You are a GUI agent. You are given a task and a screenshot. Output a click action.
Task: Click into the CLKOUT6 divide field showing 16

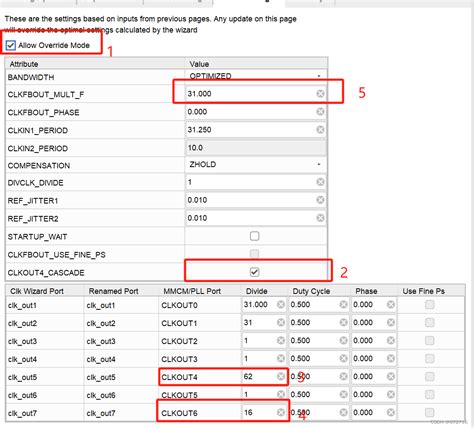pyautogui.click(x=264, y=412)
